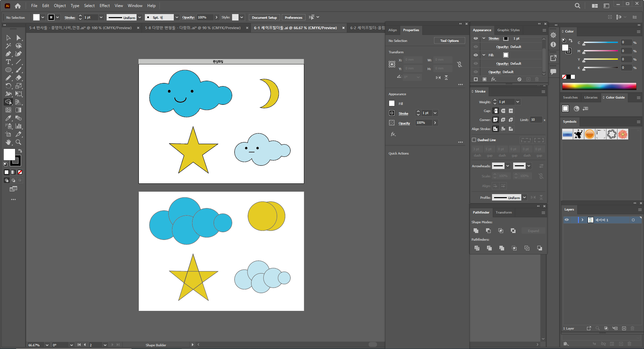Select the Eraser tool
The height and width of the screenshot is (349, 644).
(19, 78)
